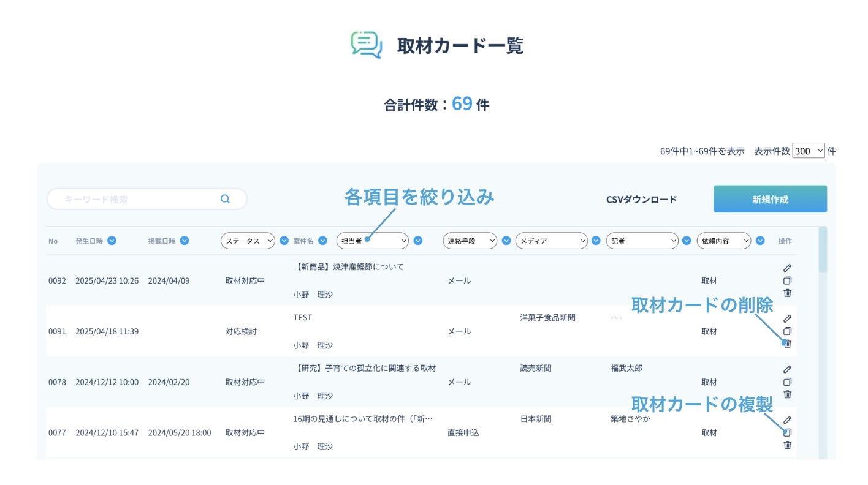Delete card 0092 using the trash icon

[788, 293]
